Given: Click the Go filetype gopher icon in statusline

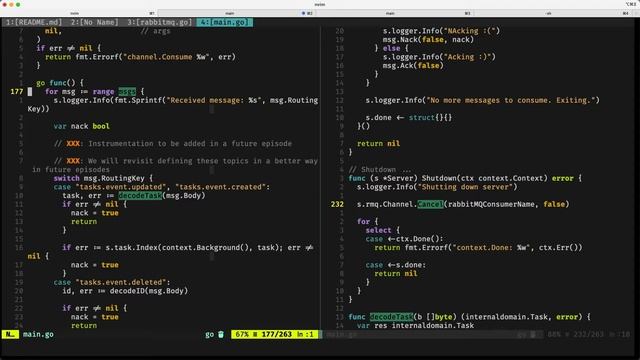Looking at the screenshot, I should tap(221, 334).
